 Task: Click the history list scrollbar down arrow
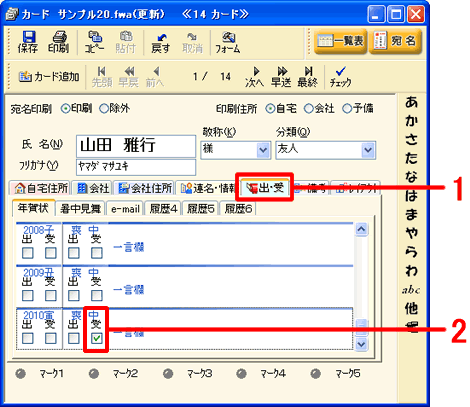pos(362,344)
